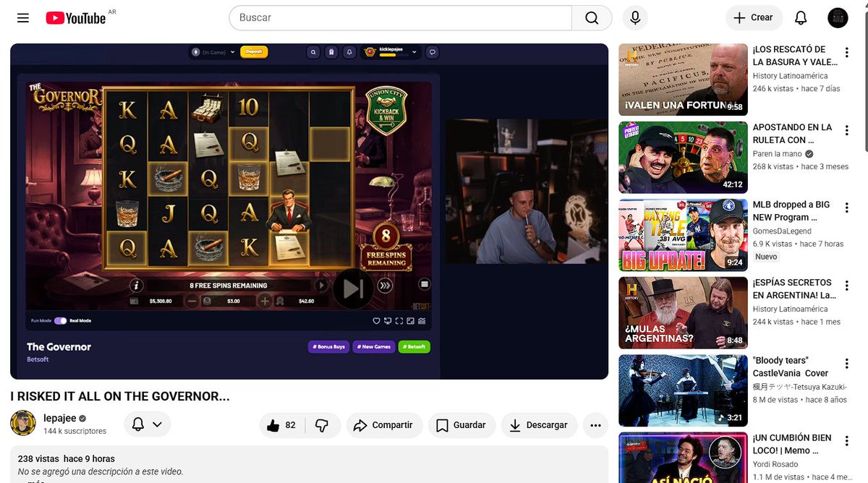This screenshot has width=868, height=483.
Task: Open the ¿MULAS ARGENTINAS? thumbnail
Action: click(x=683, y=312)
